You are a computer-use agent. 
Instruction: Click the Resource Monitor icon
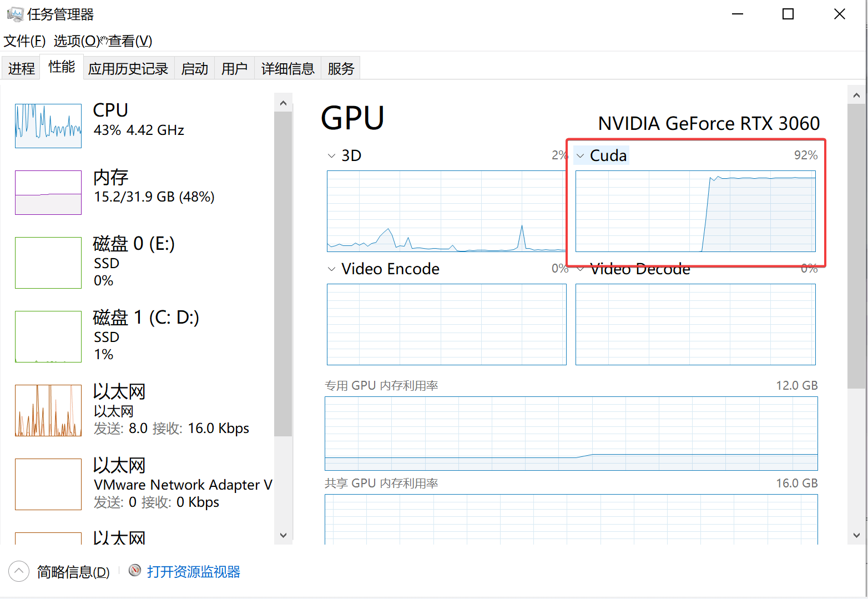(x=135, y=571)
